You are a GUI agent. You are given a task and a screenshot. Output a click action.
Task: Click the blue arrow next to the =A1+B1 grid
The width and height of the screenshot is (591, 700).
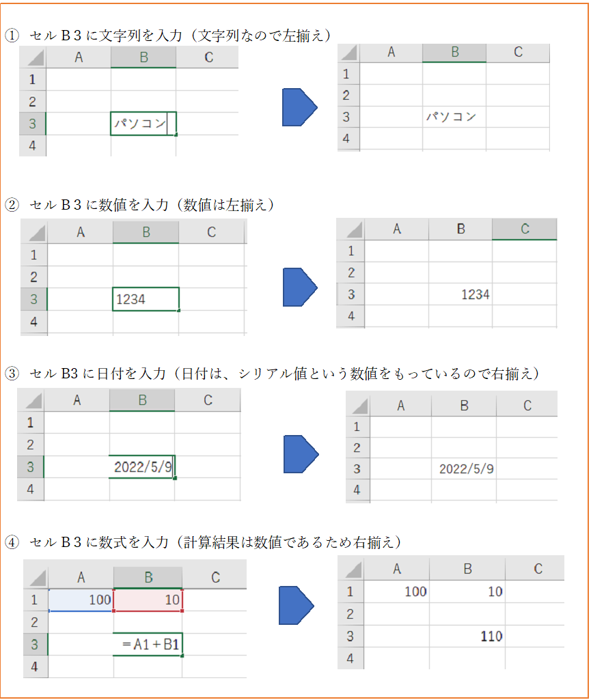pos(295,605)
